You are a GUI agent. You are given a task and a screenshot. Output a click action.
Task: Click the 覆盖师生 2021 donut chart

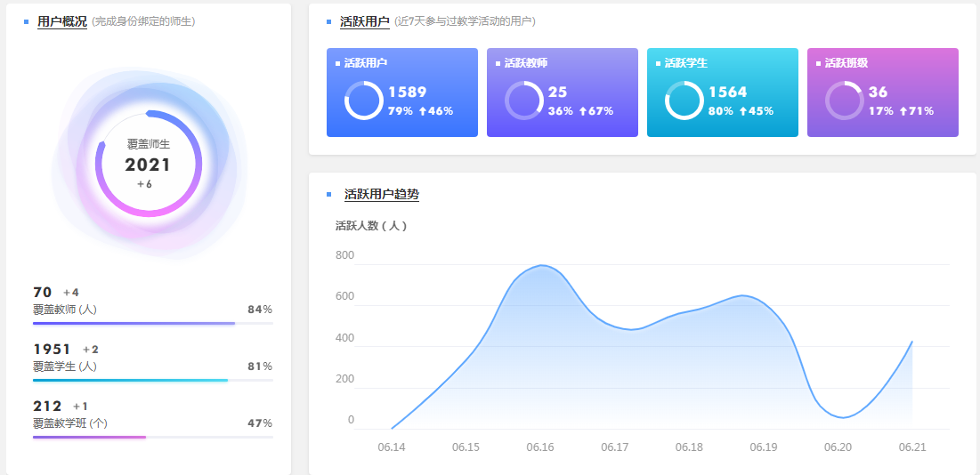148,164
